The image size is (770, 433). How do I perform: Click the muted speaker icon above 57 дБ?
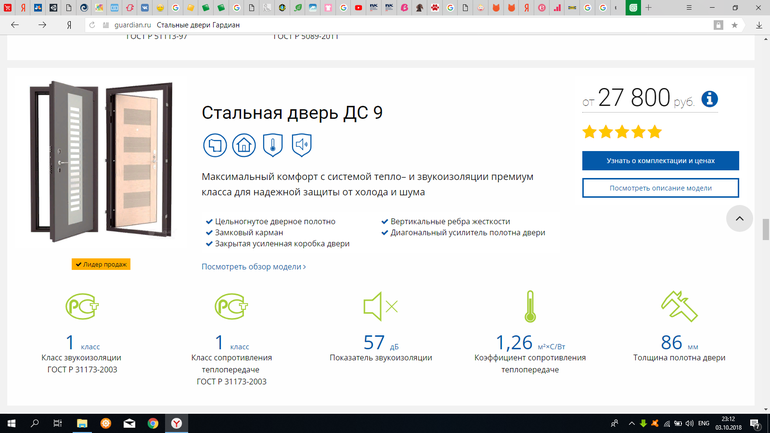pyautogui.click(x=380, y=306)
